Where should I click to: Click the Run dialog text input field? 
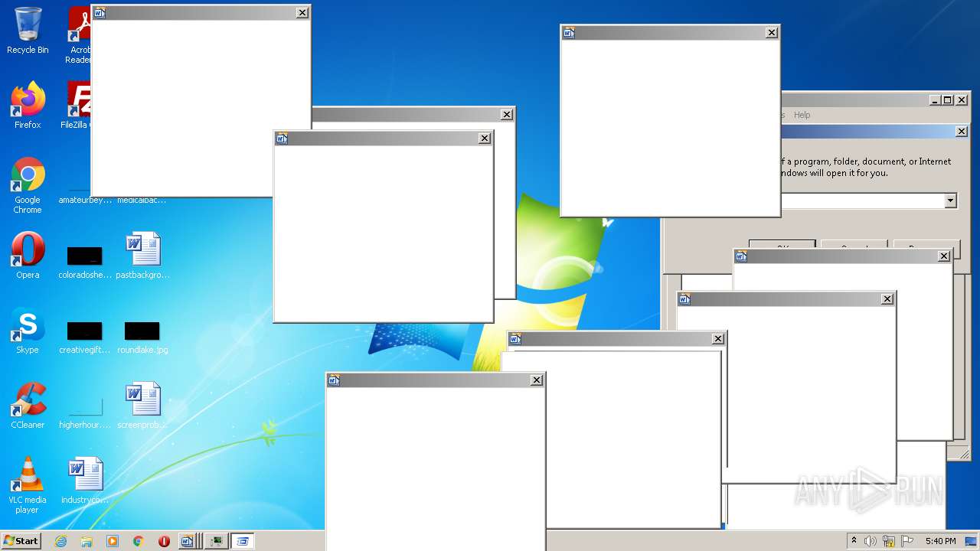coord(862,201)
